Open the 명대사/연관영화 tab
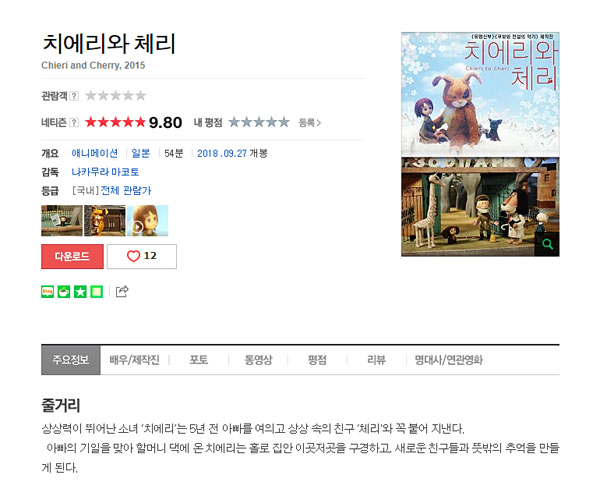Image resolution: width=600 pixels, height=482 pixels. coord(448,360)
